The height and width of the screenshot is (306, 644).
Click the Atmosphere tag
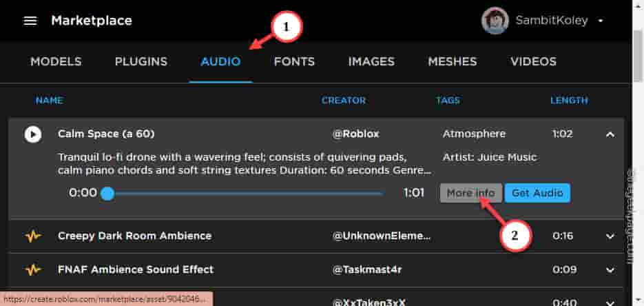475,134
